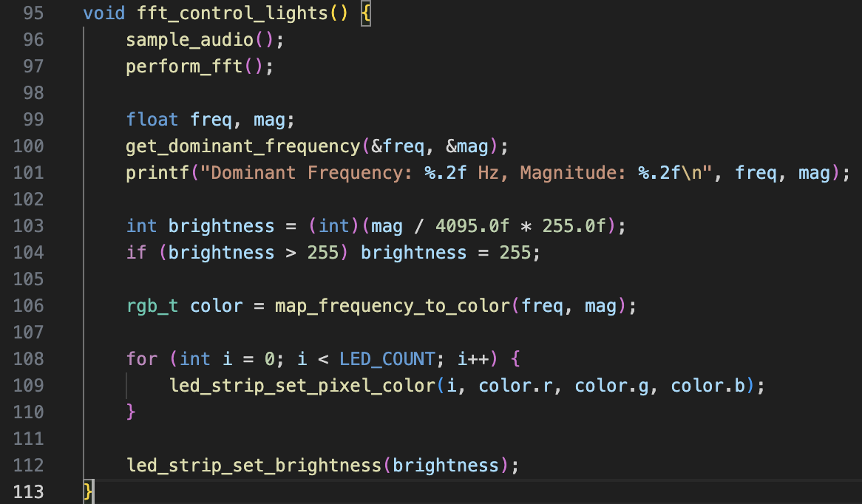Click the if keyword on line 104
Image resolution: width=862 pixels, height=504 pixels.
tap(136, 253)
